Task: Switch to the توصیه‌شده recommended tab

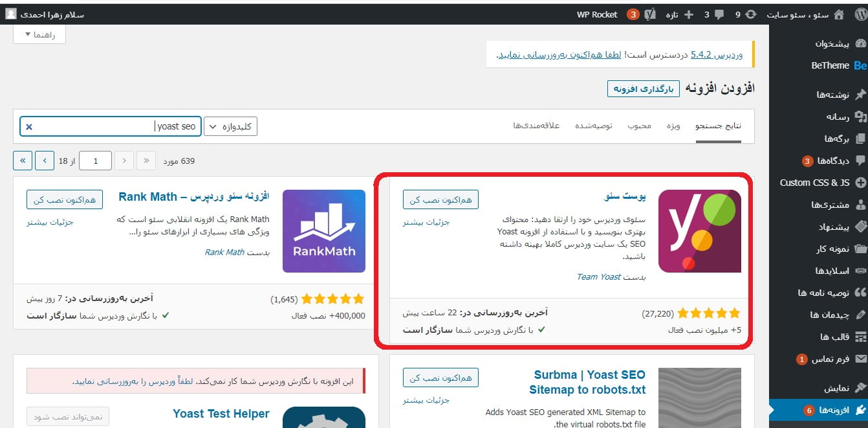Action: pos(594,126)
